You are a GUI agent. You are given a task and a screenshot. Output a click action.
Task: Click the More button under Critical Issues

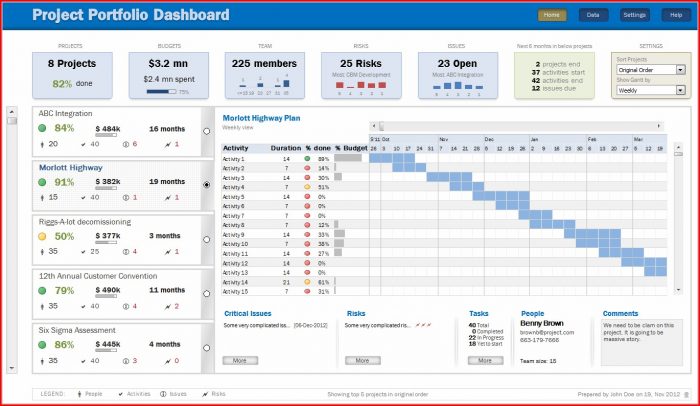[x=240, y=360]
